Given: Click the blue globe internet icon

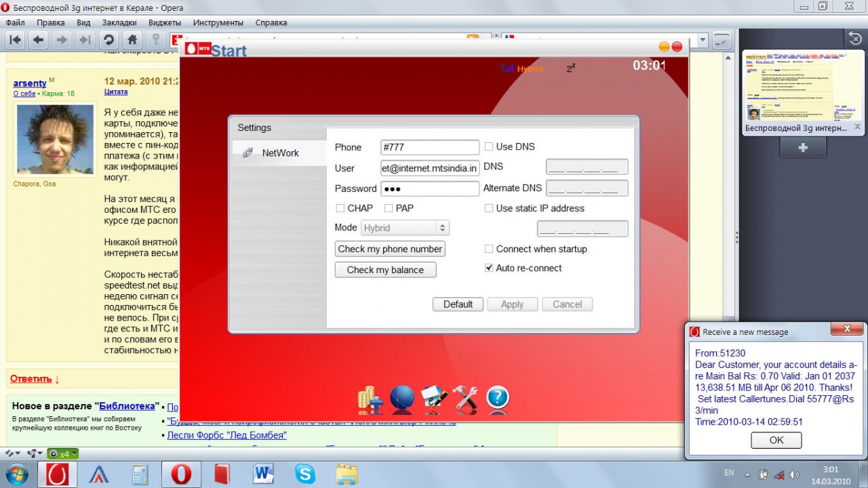Looking at the screenshot, I should pyautogui.click(x=402, y=399).
